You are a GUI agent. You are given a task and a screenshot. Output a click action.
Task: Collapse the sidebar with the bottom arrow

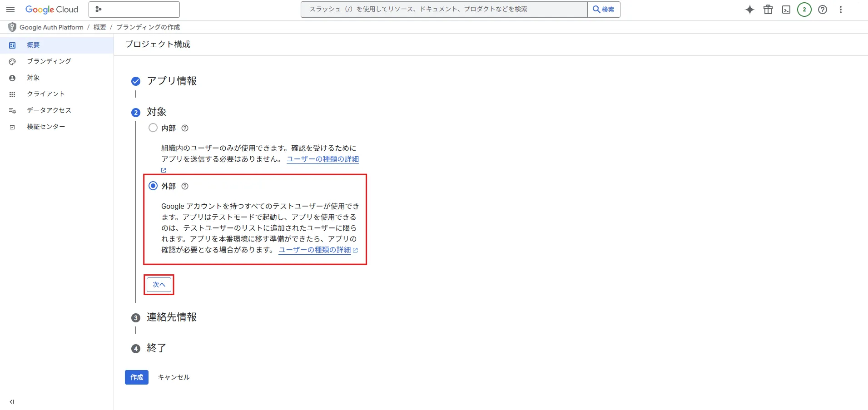click(12, 402)
